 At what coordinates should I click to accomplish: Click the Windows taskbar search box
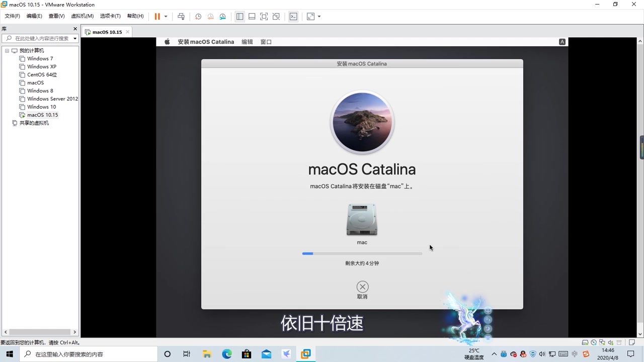tap(90, 354)
